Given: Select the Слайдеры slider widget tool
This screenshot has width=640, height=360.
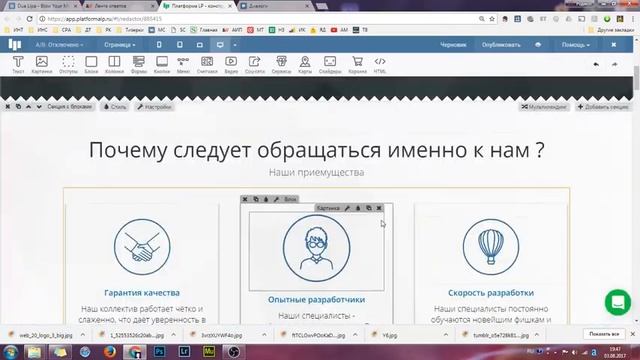Looking at the screenshot, I should pyautogui.click(x=330, y=64).
